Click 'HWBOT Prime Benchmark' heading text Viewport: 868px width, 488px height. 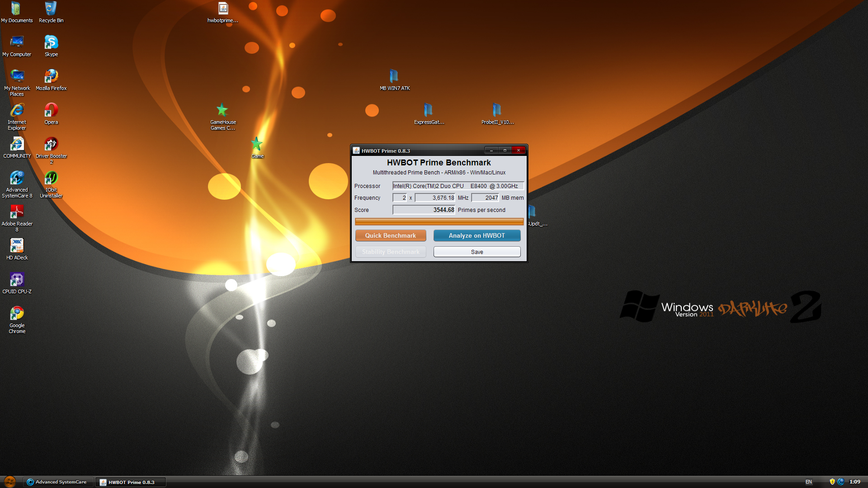point(439,162)
